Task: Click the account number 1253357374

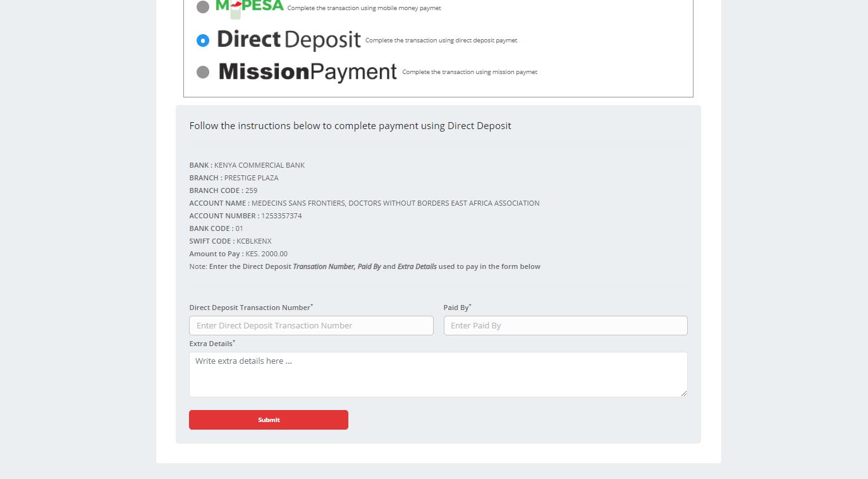Action: coord(281,216)
